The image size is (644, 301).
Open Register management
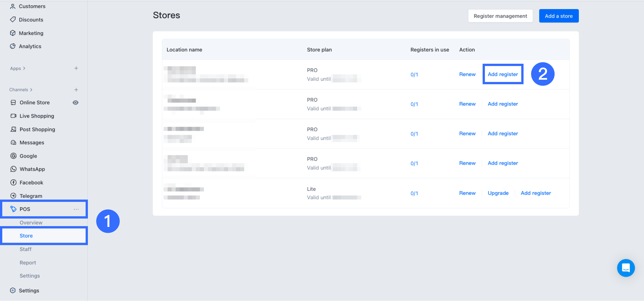500,16
